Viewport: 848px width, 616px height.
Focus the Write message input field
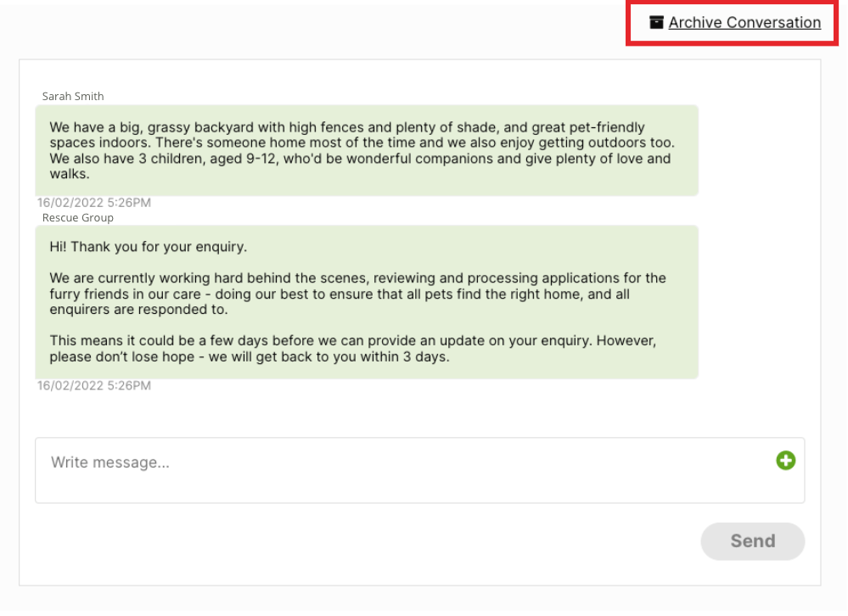[x=419, y=470]
